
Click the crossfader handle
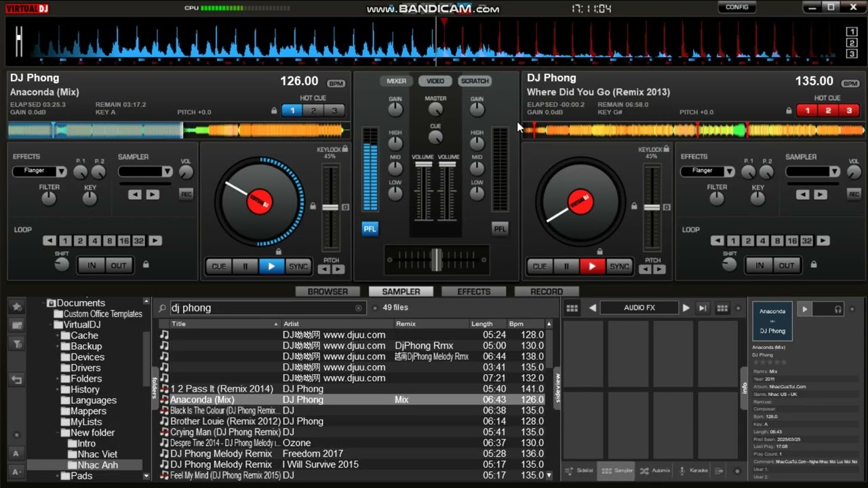click(x=436, y=259)
